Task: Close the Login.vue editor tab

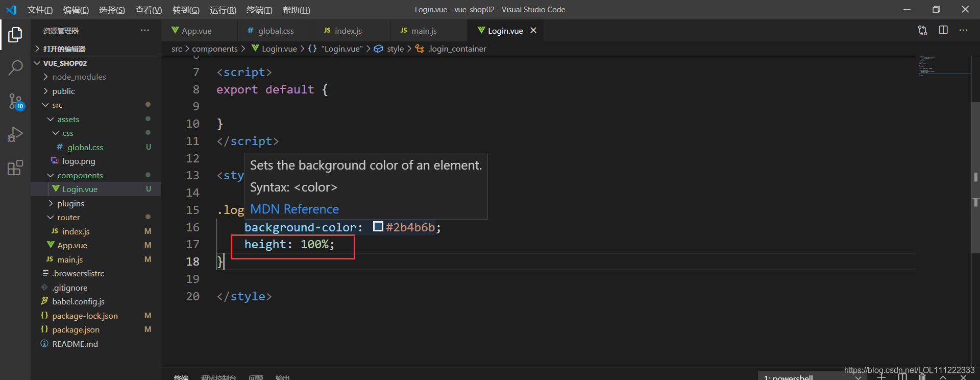Action: [x=533, y=31]
